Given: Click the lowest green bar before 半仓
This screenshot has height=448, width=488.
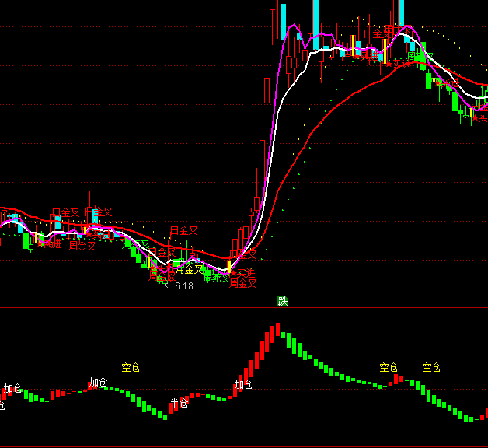Looking at the screenshot, I should point(164,416).
